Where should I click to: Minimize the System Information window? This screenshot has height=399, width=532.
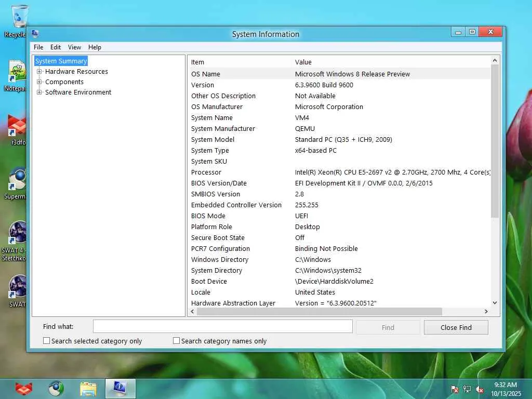tap(458, 32)
